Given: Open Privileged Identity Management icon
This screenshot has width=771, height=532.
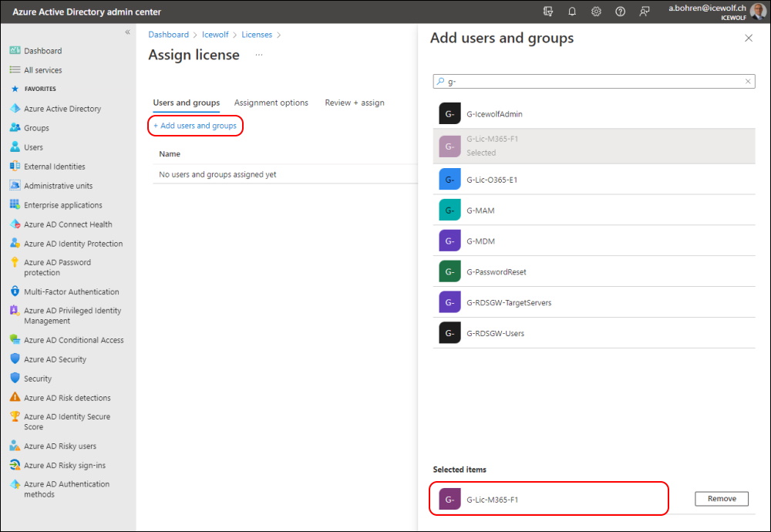Looking at the screenshot, I should pos(15,311).
